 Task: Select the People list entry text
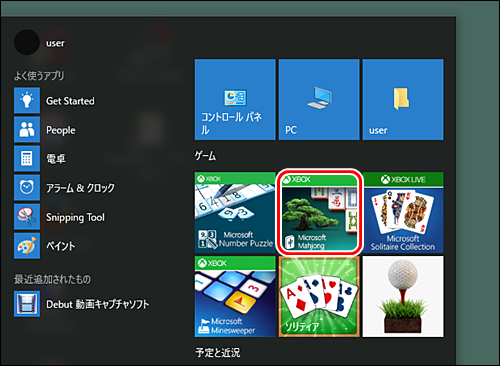point(61,130)
